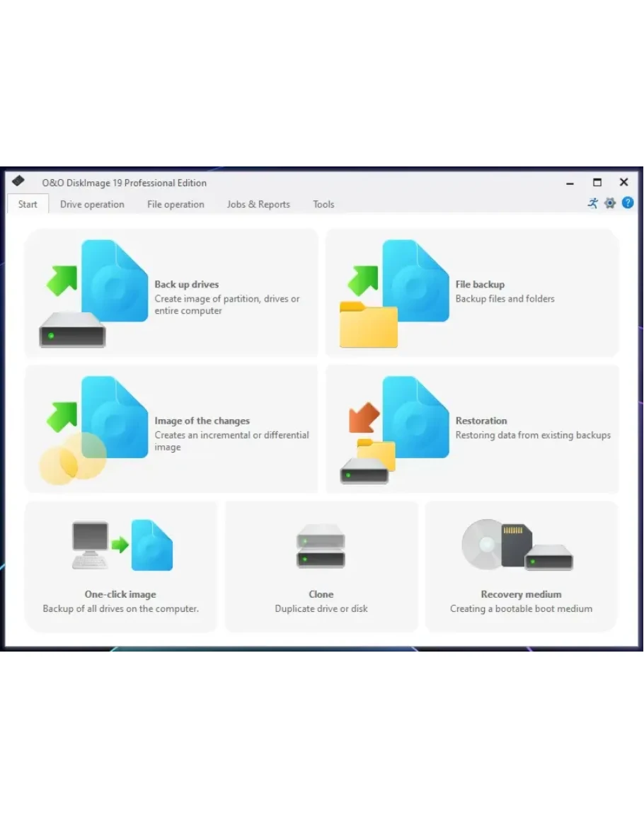Image resolution: width=644 pixels, height=818 pixels.
Task: Open settings via the gear icon
Action: (x=610, y=203)
